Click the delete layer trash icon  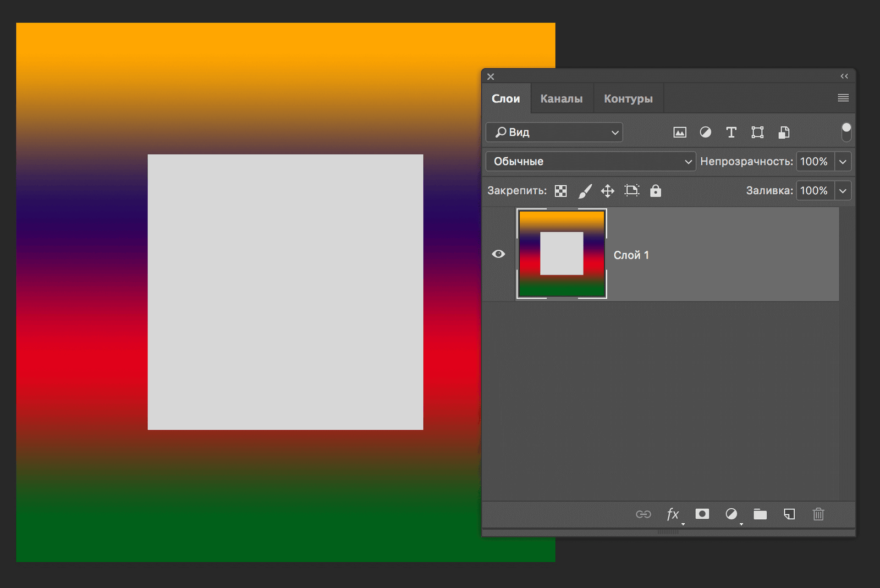[x=818, y=514]
